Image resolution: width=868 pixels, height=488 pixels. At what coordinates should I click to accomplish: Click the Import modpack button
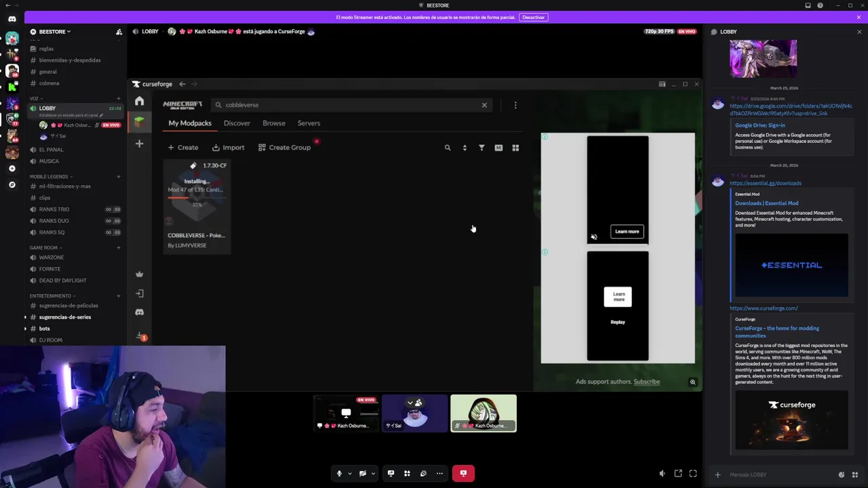(228, 148)
